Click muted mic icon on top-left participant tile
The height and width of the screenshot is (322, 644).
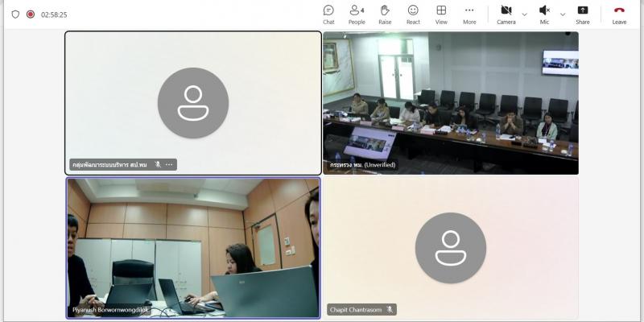pyautogui.click(x=158, y=165)
